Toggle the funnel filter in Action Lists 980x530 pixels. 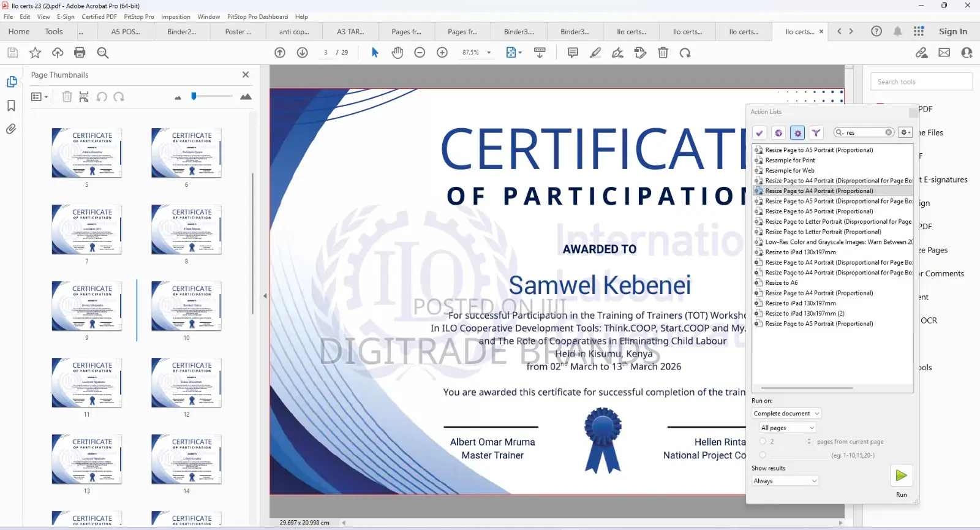pyautogui.click(x=816, y=132)
